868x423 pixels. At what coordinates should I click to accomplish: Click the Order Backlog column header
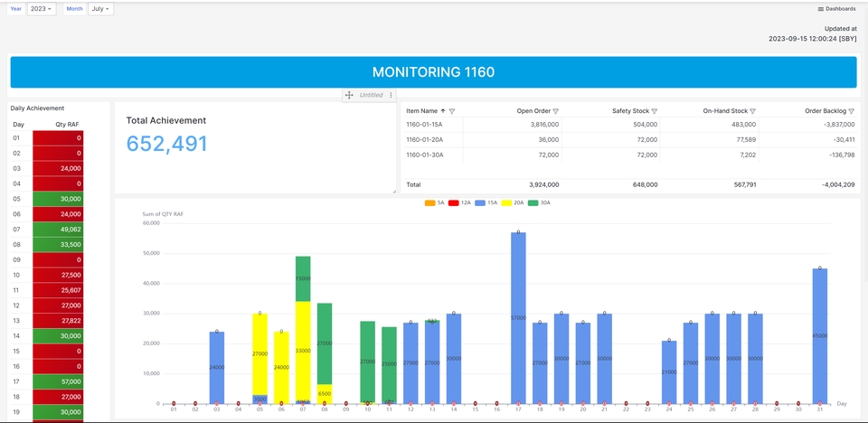(826, 111)
